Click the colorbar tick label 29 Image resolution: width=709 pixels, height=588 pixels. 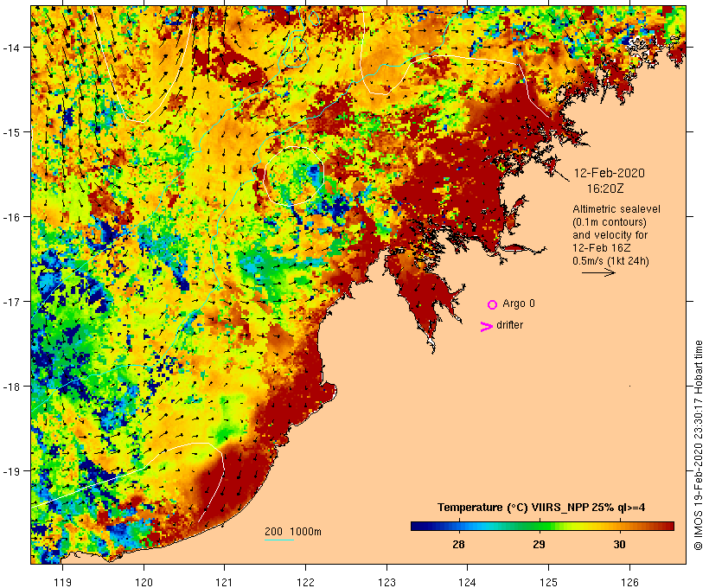coord(539,544)
